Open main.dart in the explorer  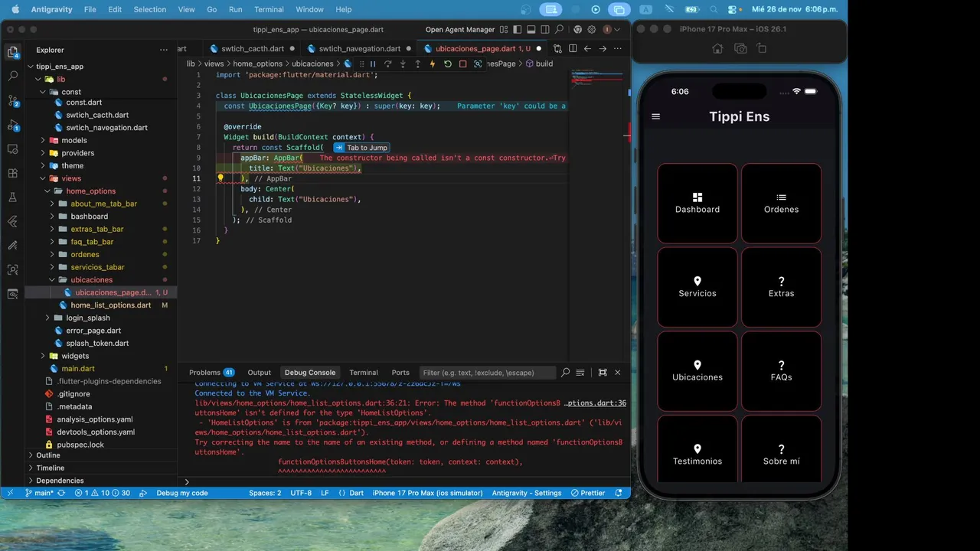[78, 369]
